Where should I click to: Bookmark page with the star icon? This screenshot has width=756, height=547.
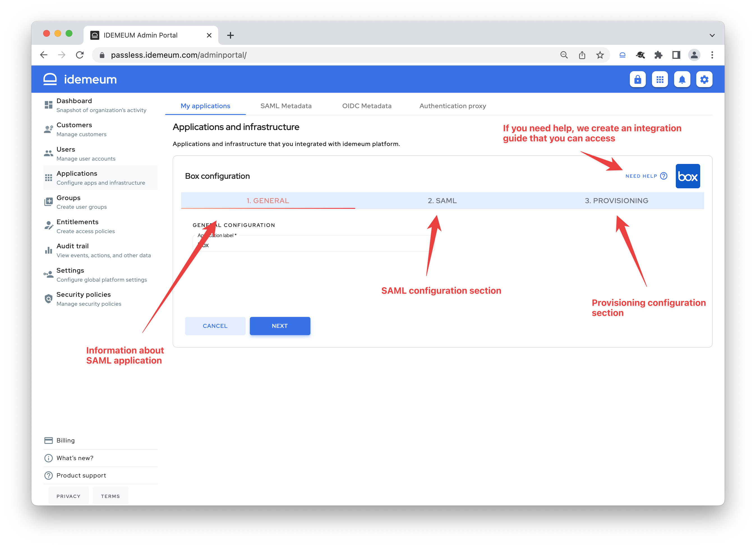(x=600, y=55)
